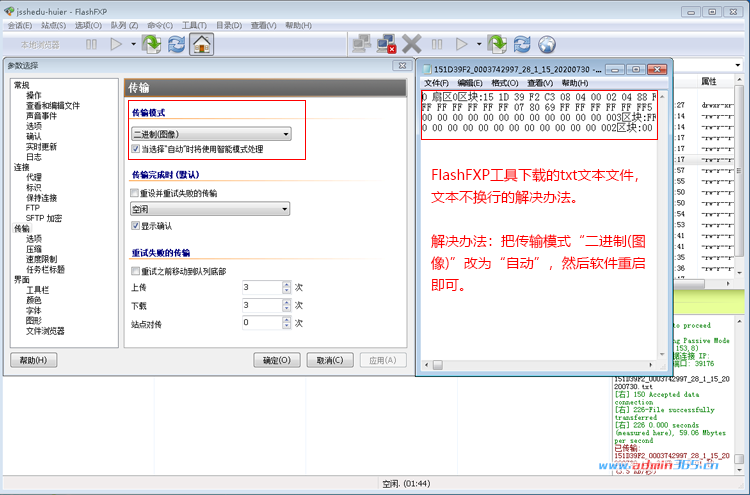
Task: Open the 站点(S) menu
Action: (53, 25)
